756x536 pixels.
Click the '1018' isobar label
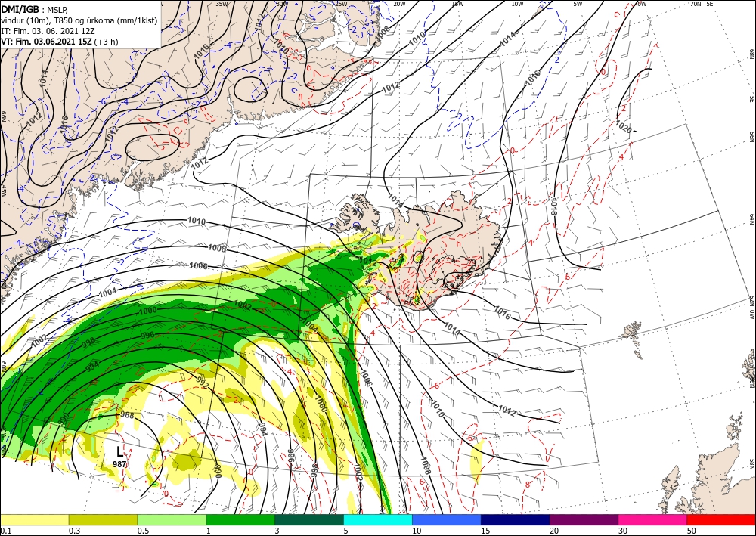click(553, 206)
